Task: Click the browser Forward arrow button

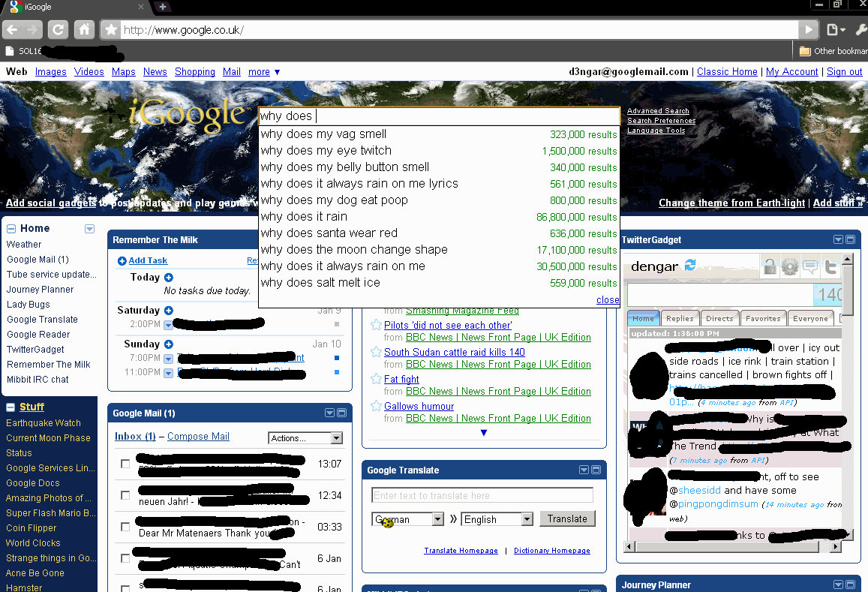Action: pyautogui.click(x=33, y=29)
